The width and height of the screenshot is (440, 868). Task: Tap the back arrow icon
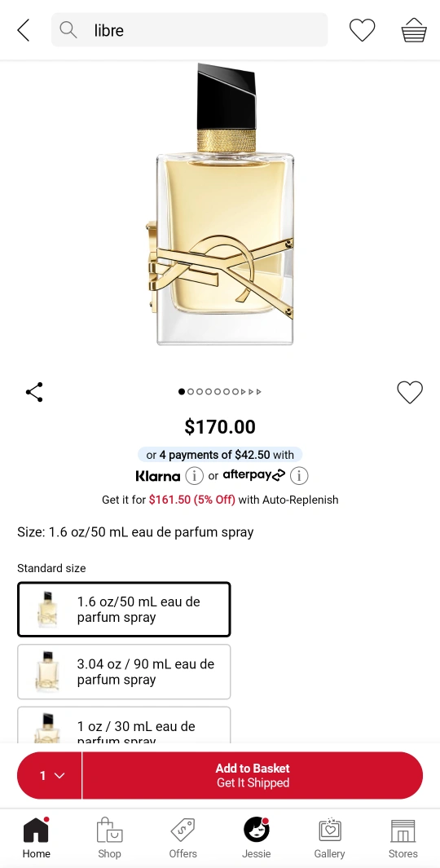24,30
